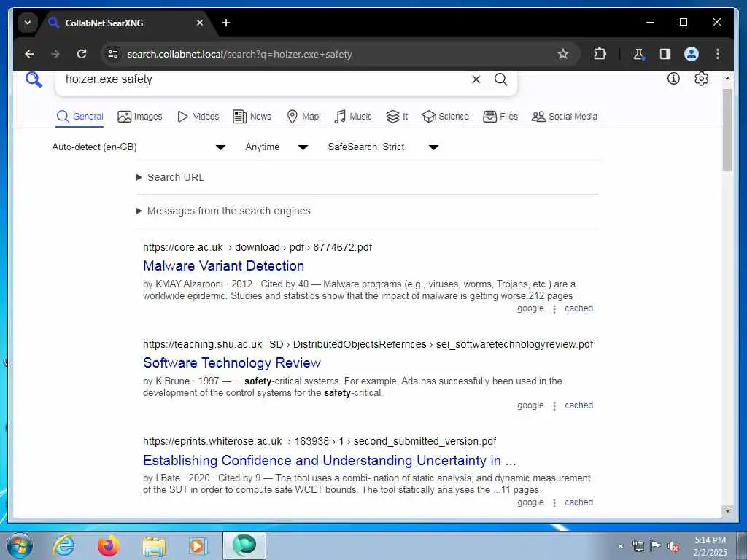
Task: Open Windows Media Player taskbar icon
Action: [x=197, y=545]
